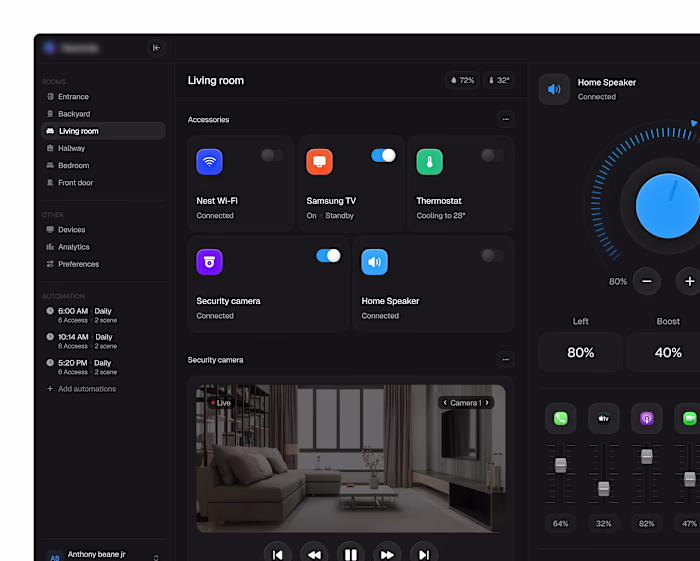Click the Nest Wi-Fi blue icon
This screenshot has width=700, height=561.
pos(209,162)
